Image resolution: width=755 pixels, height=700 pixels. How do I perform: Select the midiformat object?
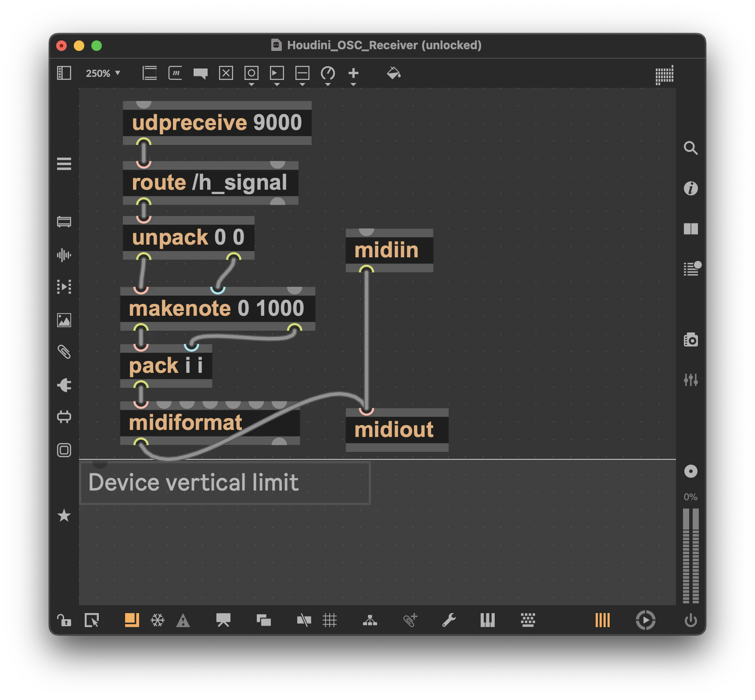(210, 423)
